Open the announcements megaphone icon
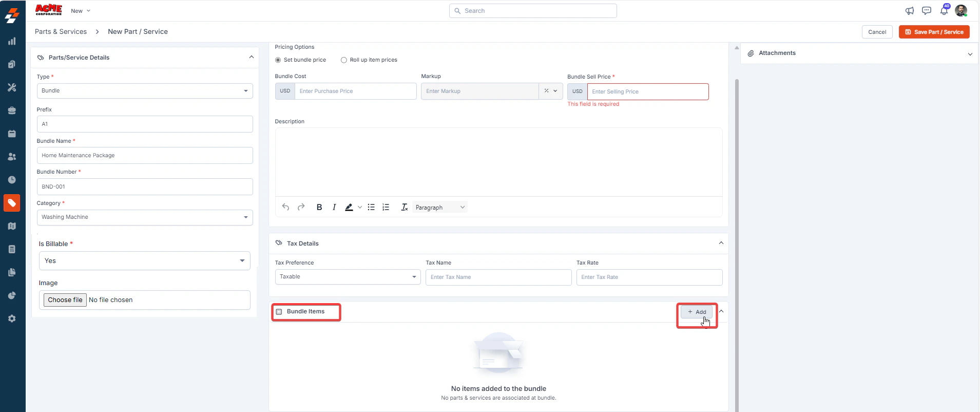 pos(910,11)
